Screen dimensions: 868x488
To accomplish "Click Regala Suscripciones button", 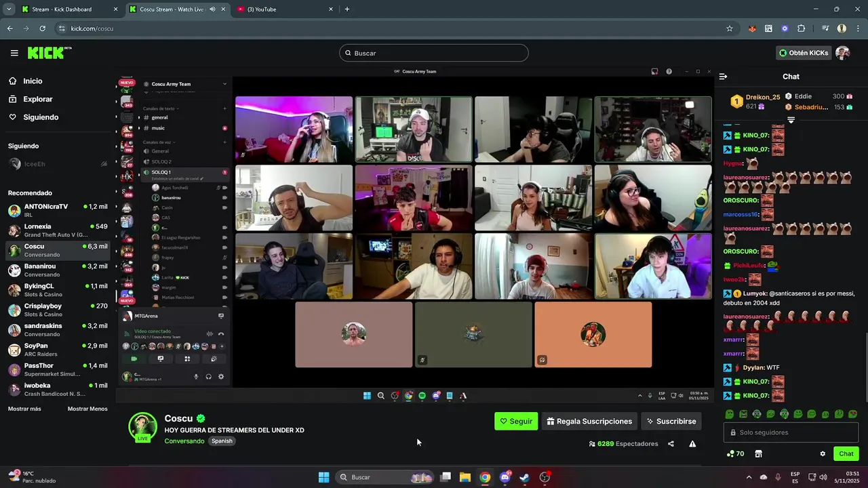I will 589,421.
